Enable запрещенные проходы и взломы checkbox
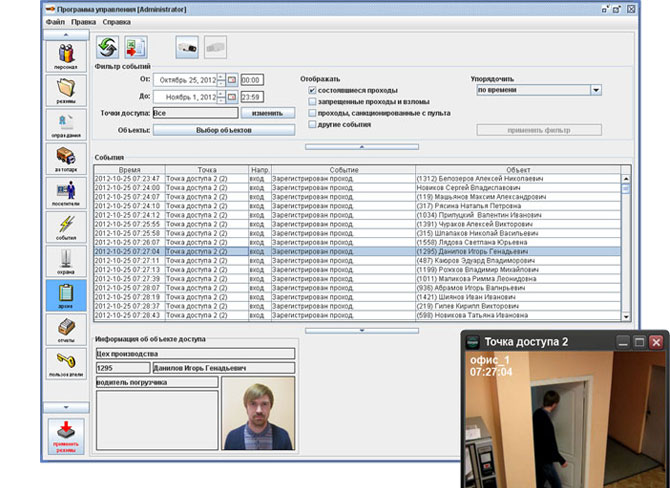 pyautogui.click(x=312, y=102)
